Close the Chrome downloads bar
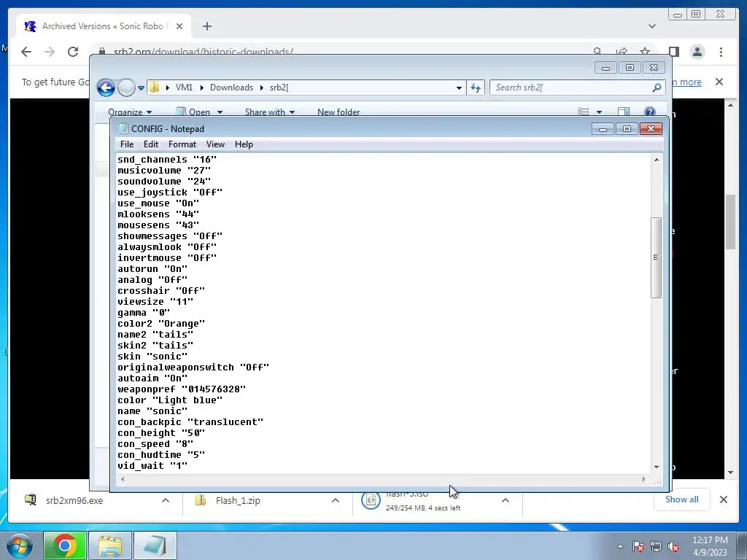The image size is (747, 560). [724, 499]
